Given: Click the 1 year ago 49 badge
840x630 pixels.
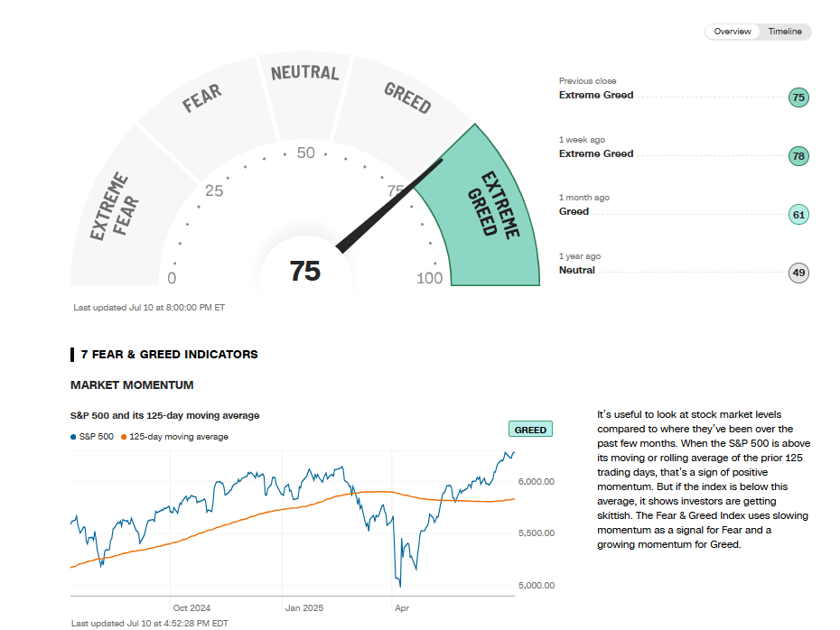Looking at the screenshot, I should click(x=798, y=273).
